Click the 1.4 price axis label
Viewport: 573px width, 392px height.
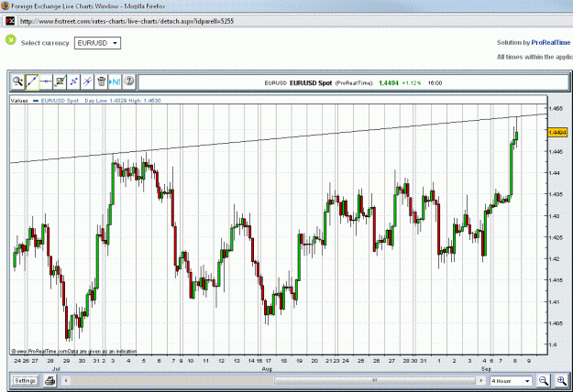point(553,344)
